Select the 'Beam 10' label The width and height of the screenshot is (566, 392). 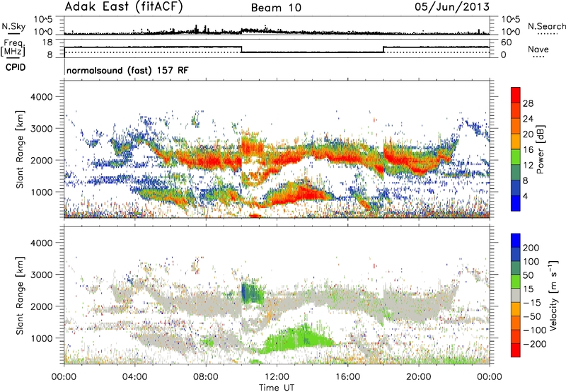(276, 8)
